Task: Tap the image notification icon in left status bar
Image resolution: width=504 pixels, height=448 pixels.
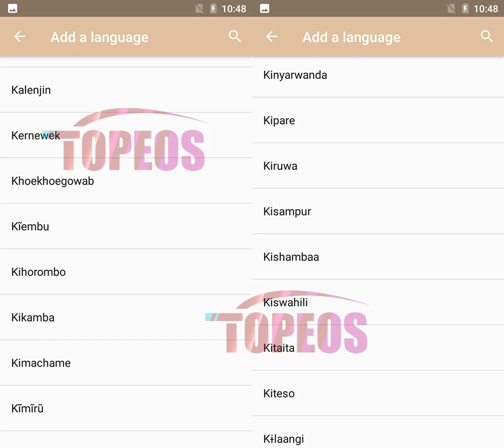Action: tap(13, 9)
